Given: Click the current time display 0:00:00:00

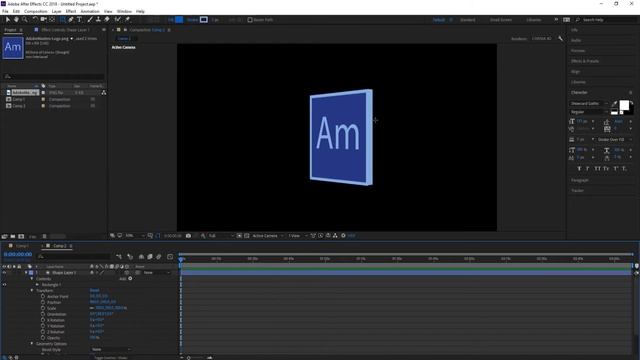Looking at the screenshot, I should pos(18,254).
